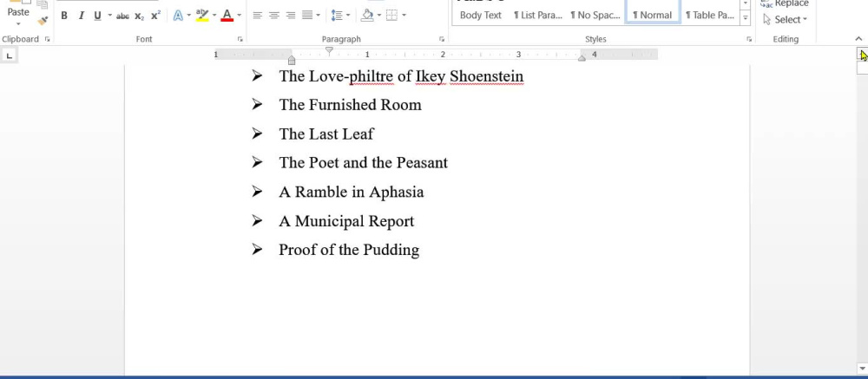
Task: Open the Paste options dropdown arrow
Action: 18,23
